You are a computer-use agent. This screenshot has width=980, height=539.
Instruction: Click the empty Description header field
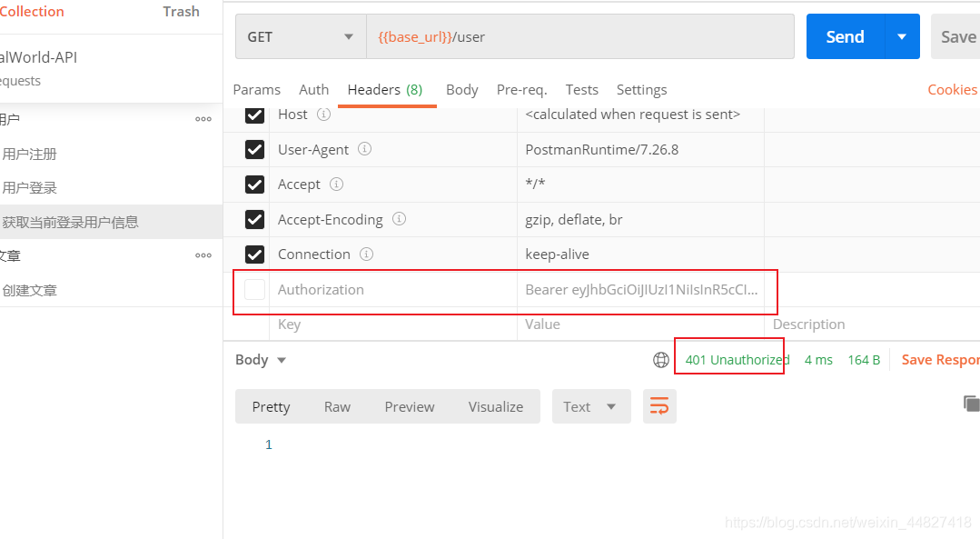873,324
